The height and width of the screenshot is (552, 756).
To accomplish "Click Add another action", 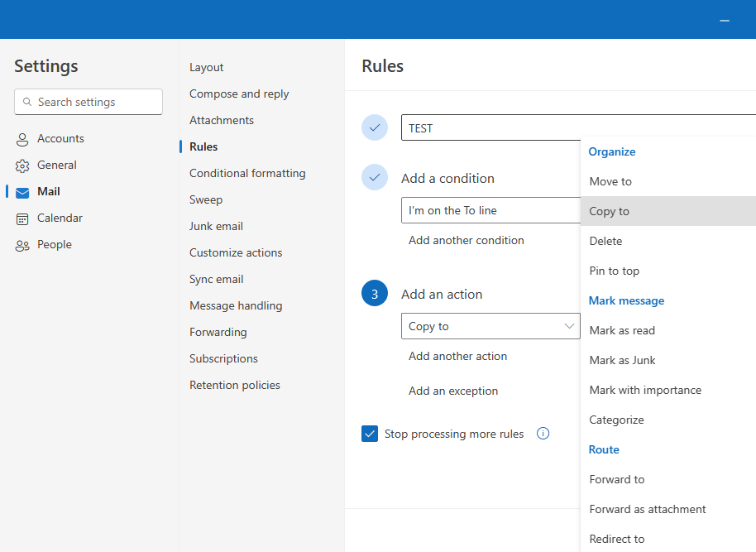I will click(457, 356).
